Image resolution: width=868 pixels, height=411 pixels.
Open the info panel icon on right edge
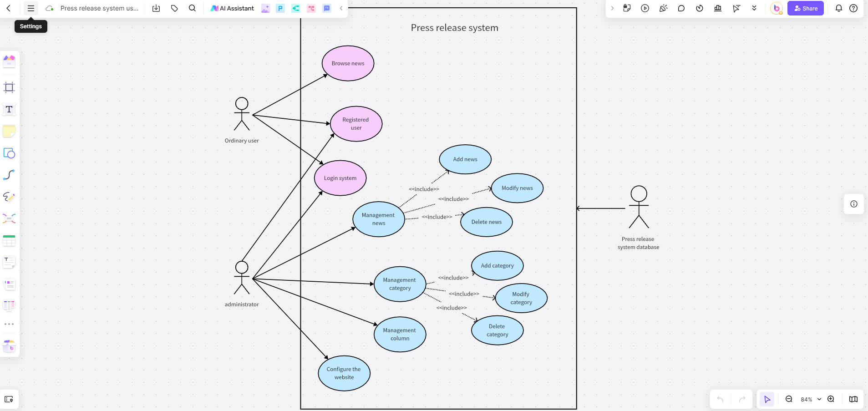coord(854,204)
